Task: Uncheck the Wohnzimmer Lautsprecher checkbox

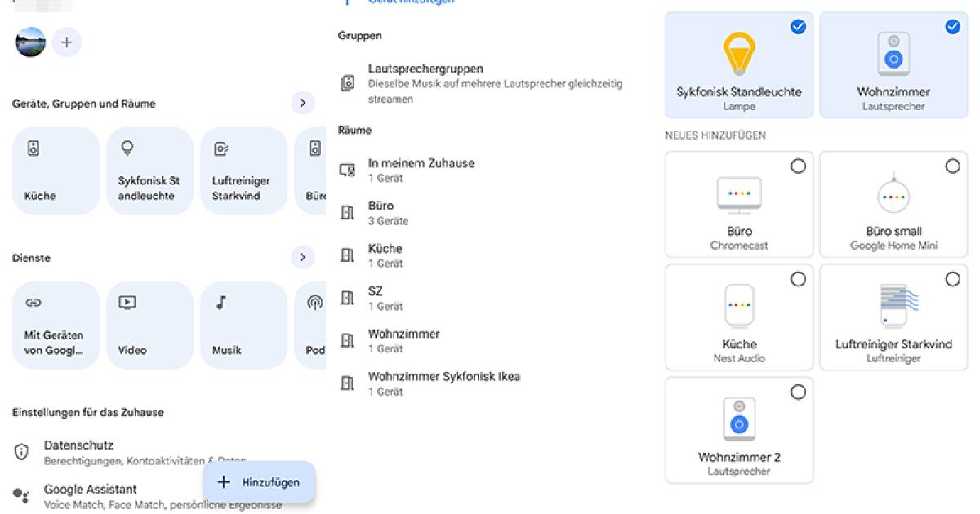Action: click(952, 27)
